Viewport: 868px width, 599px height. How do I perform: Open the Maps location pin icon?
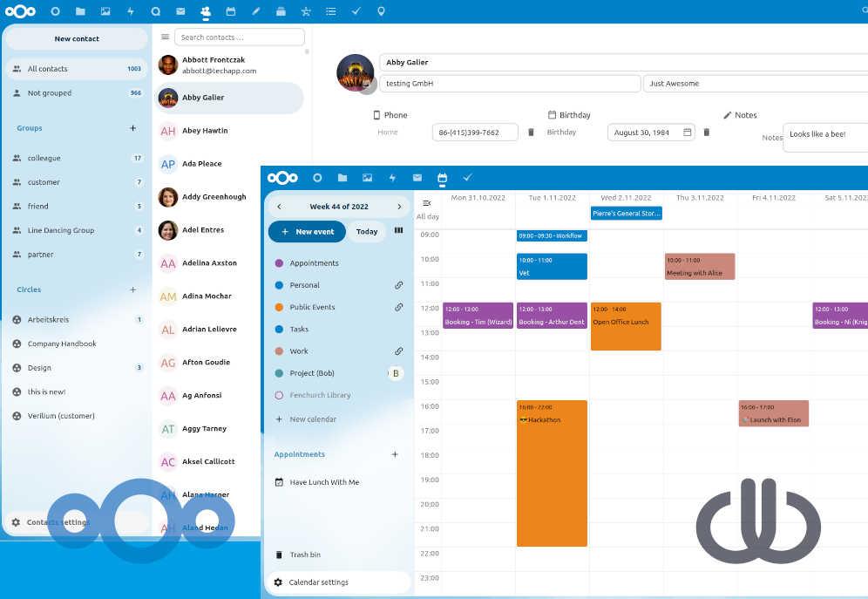[381, 11]
